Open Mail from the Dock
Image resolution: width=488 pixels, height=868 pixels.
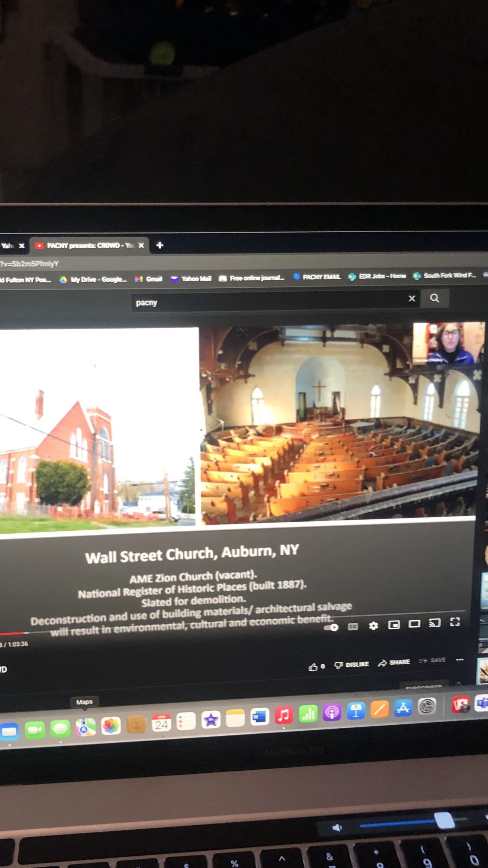pyautogui.click(x=9, y=732)
